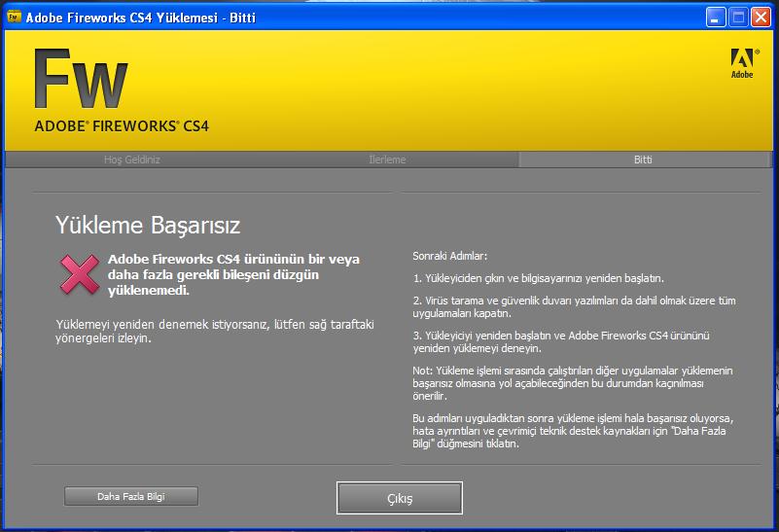Click the bold "bileşeni düzgün yüklenemedi" error message

[233, 274]
